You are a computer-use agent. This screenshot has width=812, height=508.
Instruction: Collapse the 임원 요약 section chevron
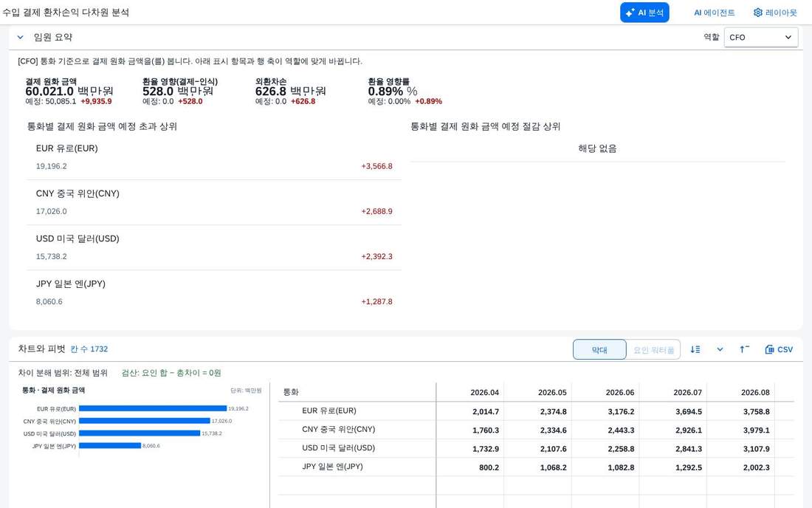pyautogui.click(x=20, y=37)
